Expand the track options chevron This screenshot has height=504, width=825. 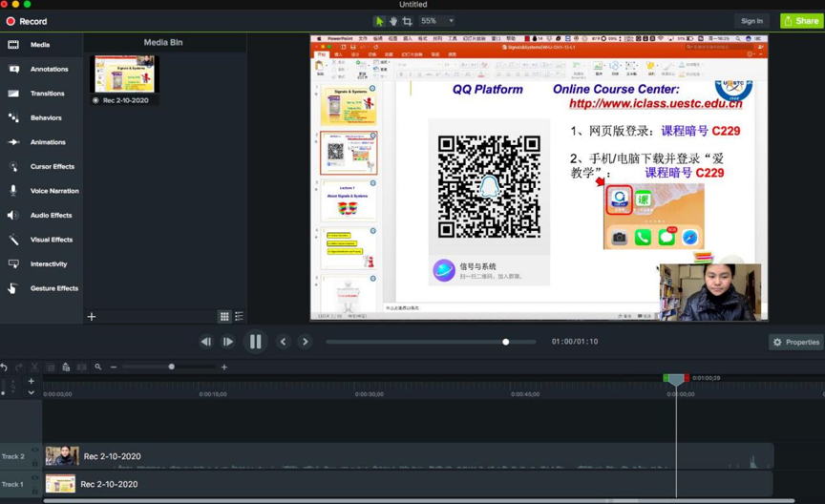click(x=32, y=392)
